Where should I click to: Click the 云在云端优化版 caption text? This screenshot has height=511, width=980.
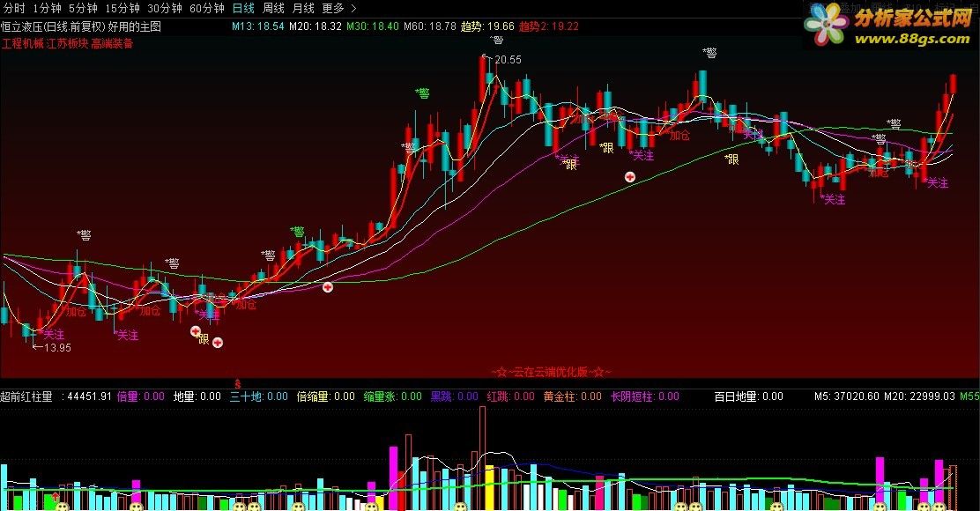coord(551,373)
